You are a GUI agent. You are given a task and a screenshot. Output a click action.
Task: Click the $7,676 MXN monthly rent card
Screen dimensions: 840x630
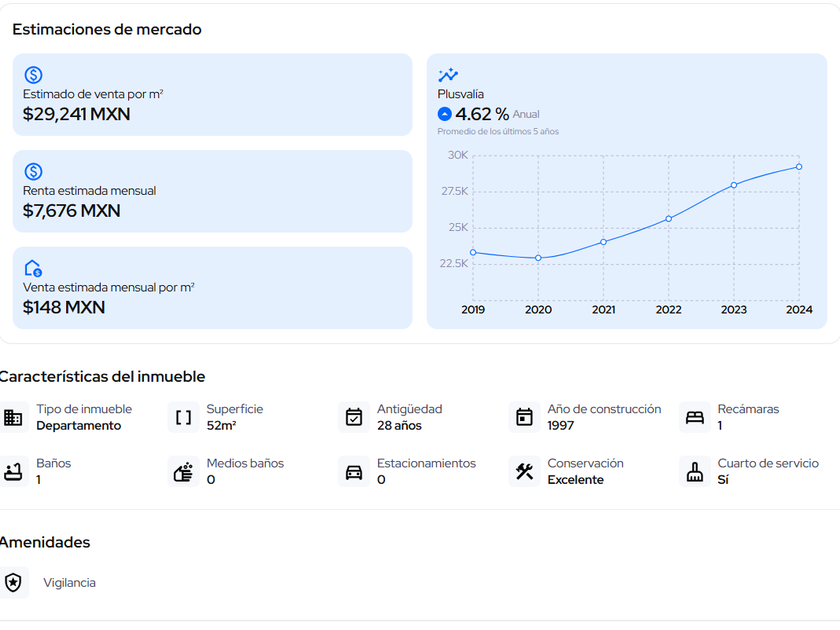[212, 191]
